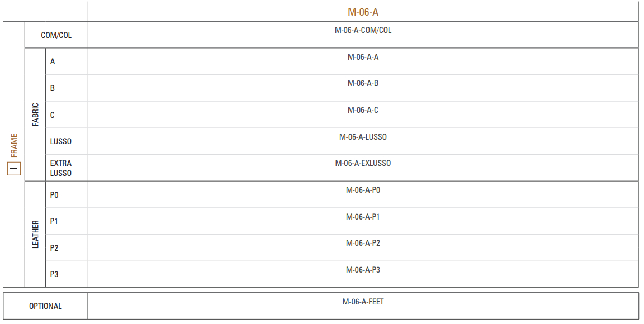The width and height of the screenshot is (644, 324).
Task: Click the EXTRA LUSSO row label
Action: click(x=61, y=168)
